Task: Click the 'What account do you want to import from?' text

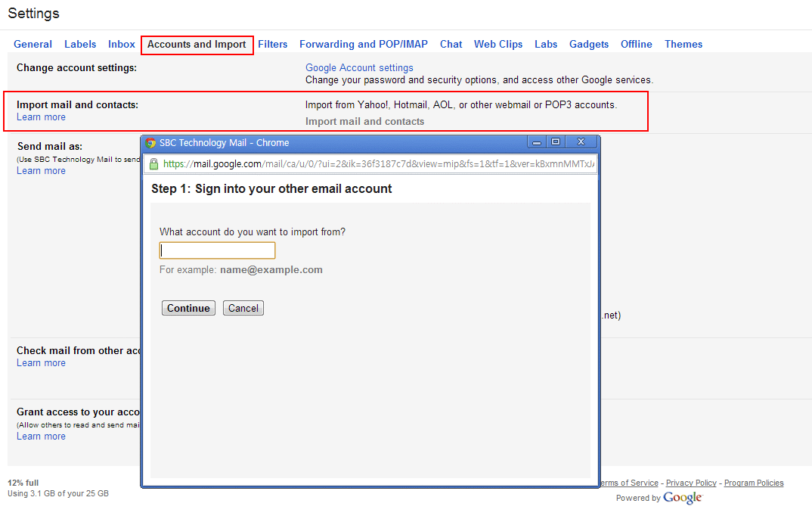Action: point(253,232)
